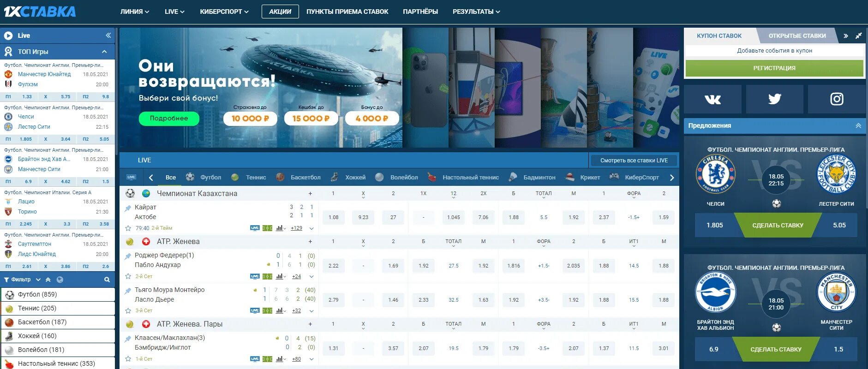Collapse the Предложения panel
Viewport: 868px width, 369px height.
(858, 125)
